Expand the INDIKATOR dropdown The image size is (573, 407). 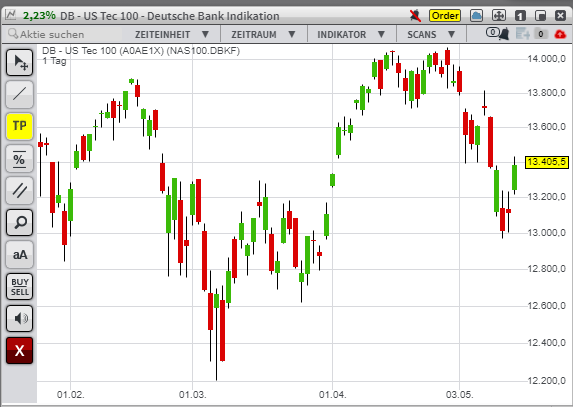click(352, 34)
